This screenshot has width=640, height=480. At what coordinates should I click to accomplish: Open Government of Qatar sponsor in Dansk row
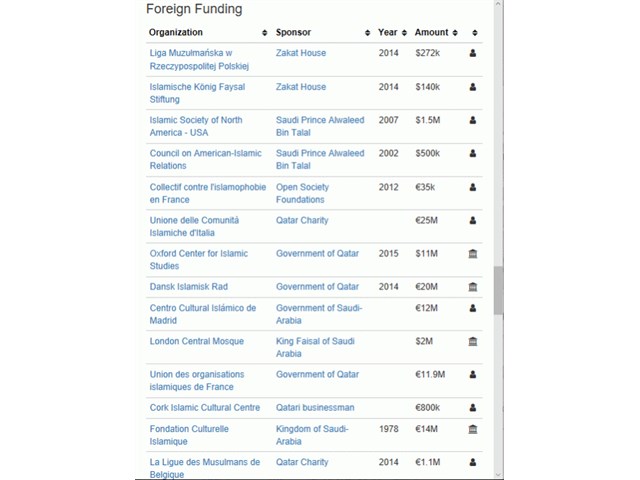(x=318, y=287)
